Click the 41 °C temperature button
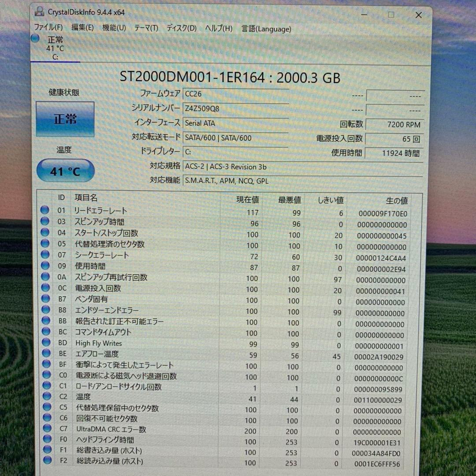This screenshot has width=476, height=476. click(x=65, y=171)
